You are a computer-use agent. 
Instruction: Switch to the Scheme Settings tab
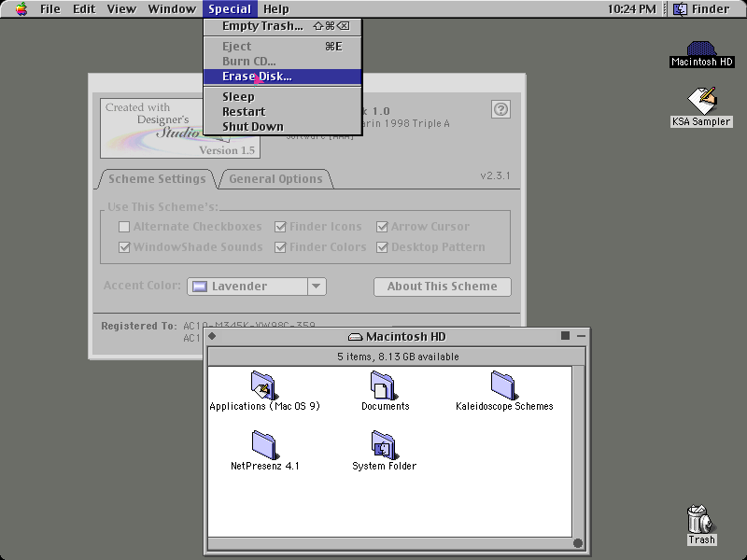click(157, 179)
